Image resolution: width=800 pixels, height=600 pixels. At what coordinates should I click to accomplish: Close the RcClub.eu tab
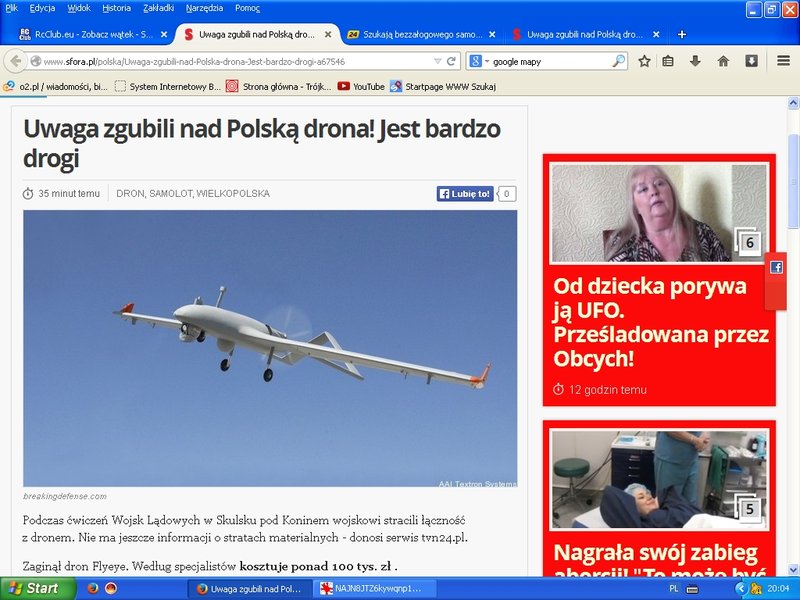164,34
